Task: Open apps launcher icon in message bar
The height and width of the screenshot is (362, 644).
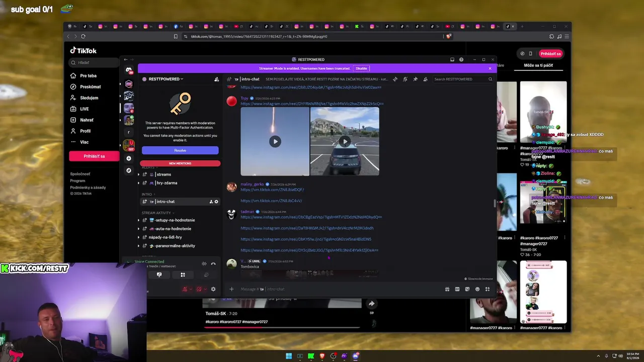Action: click(487, 289)
